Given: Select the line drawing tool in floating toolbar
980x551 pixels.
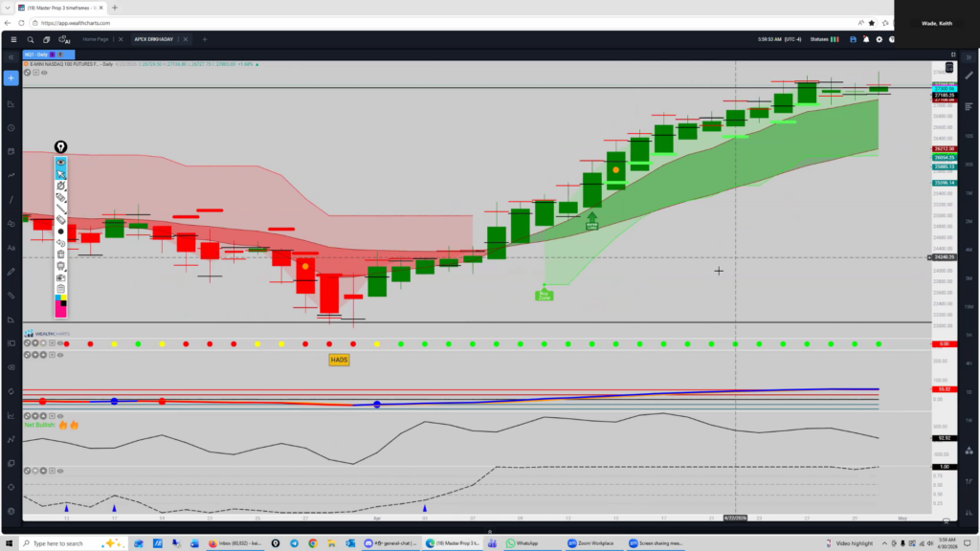Looking at the screenshot, I should click(60, 209).
